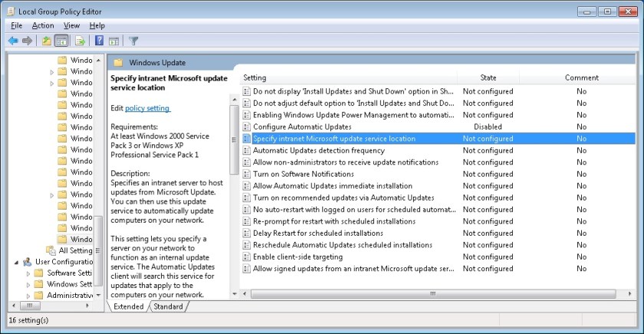Go up one level with folder icon
The height and width of the screenshot is (334, 644).
click(x=46, y=41)
